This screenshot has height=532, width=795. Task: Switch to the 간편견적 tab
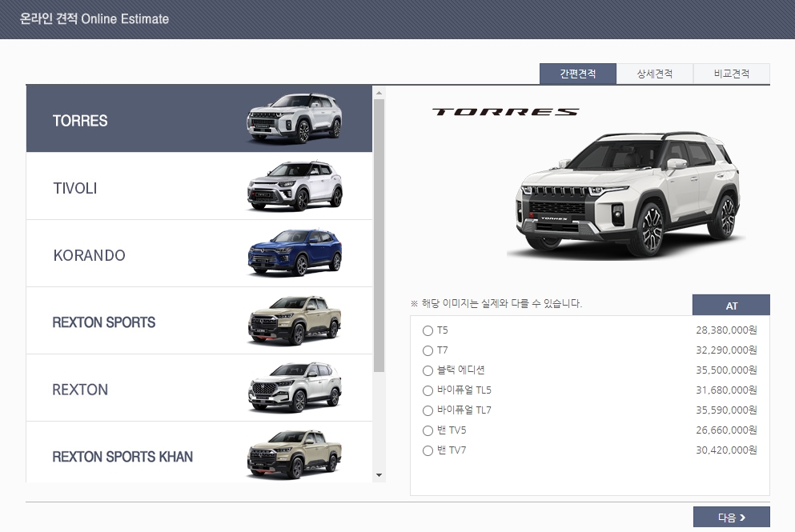[578, 74]
